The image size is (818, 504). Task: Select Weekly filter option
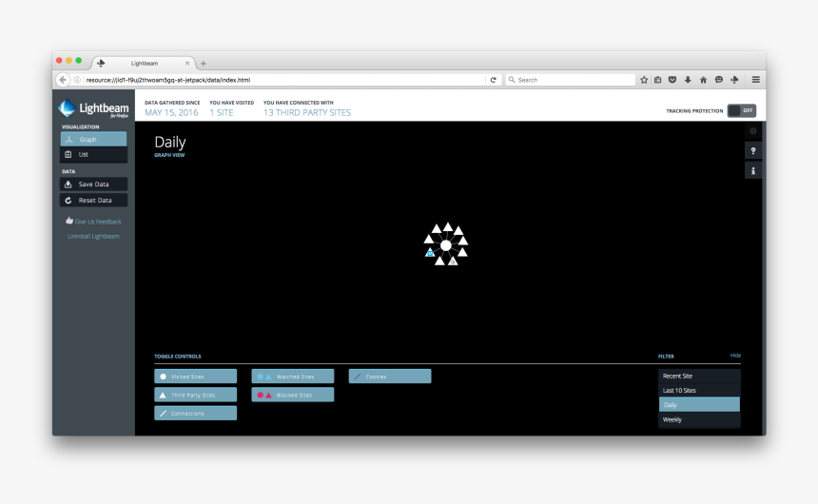click(x=698, y=419)
